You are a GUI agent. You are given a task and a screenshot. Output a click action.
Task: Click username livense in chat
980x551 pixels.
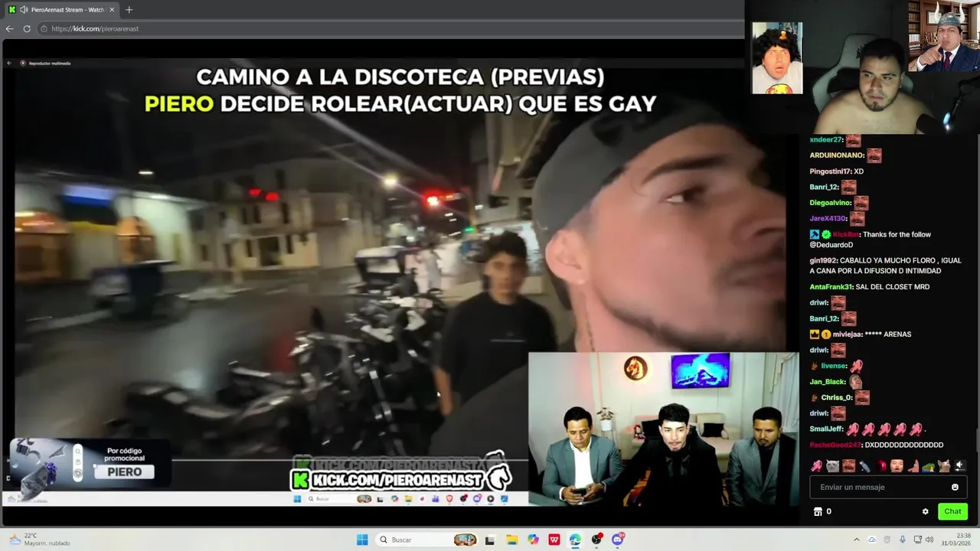(x=833, y=366)
